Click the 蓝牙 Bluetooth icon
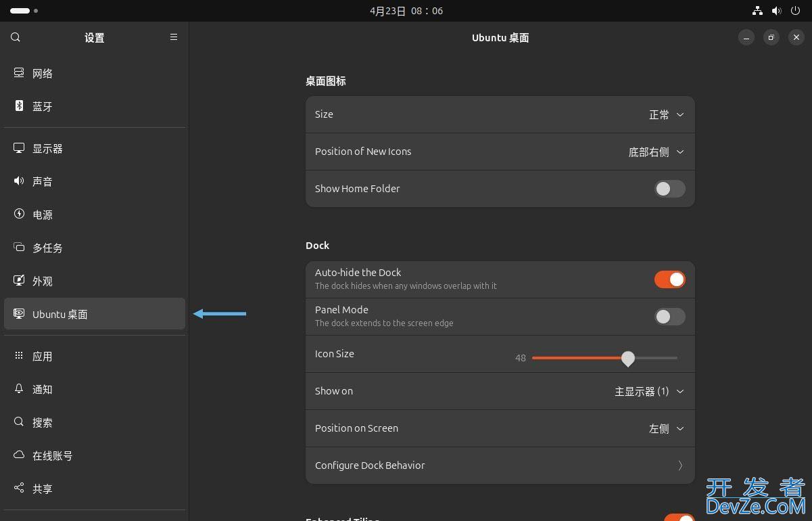812x521 pixels. (19, 106)
